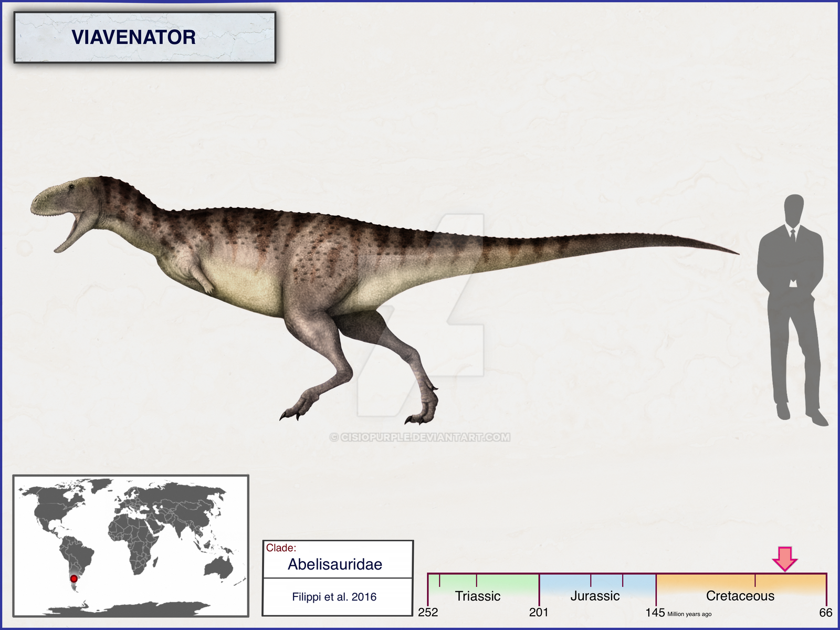Select the Cretaceous period label
Image resolution: width=840 pixels, height=630 pixels.
coord(740,596)
